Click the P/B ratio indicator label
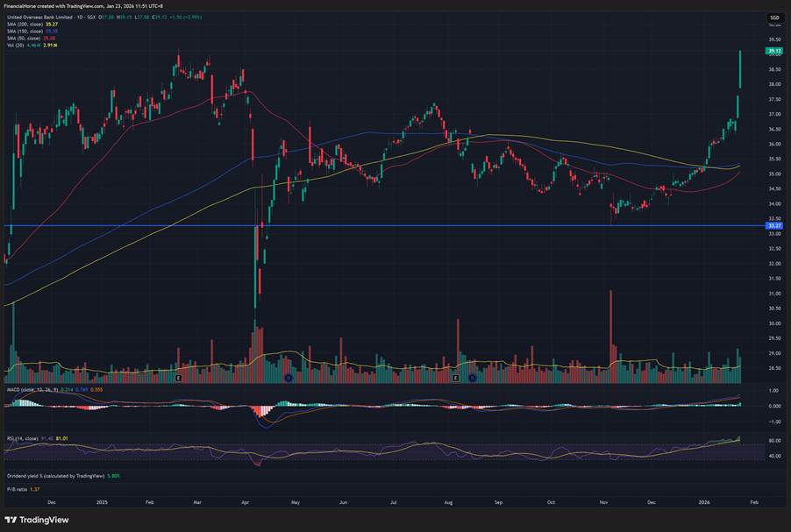 click(18, 487)
